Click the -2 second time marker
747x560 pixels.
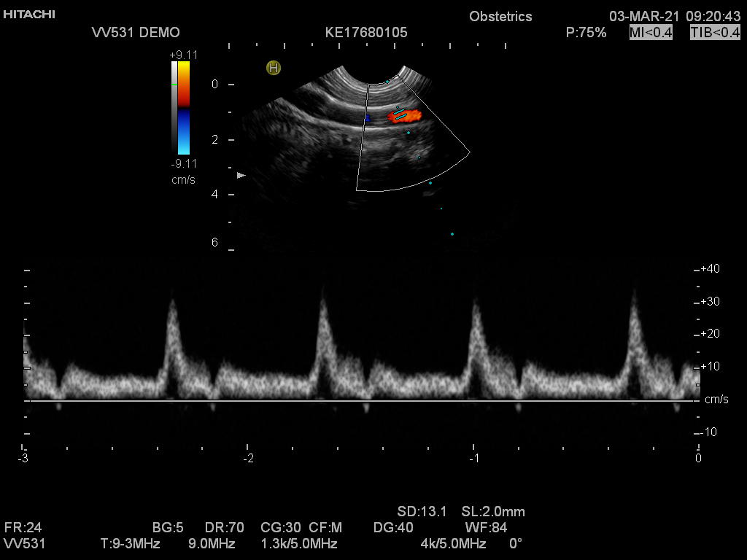[x=249, y=458]
